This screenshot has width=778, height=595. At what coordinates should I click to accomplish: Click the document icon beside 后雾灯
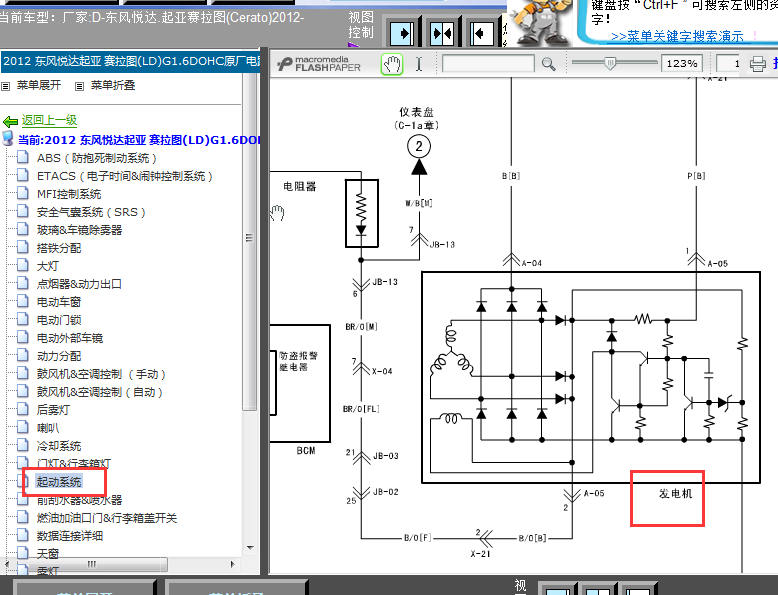(23, 409)
